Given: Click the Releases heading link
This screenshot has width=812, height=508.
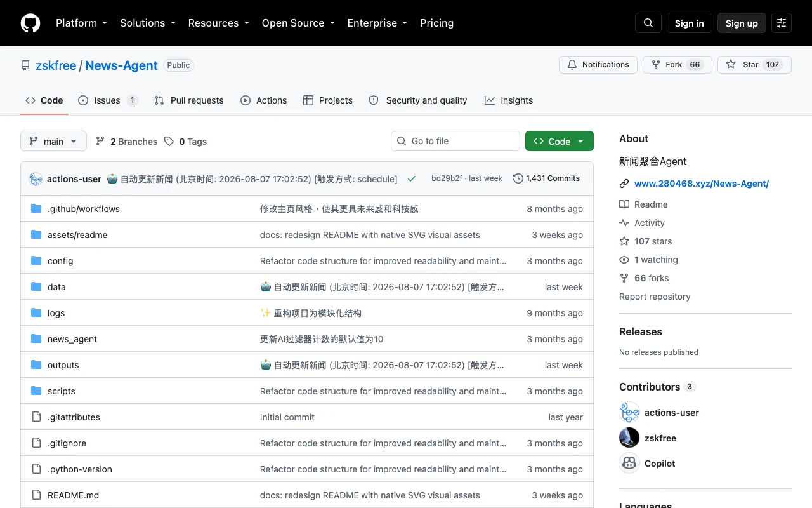Looking at the screenshot, I should pyautogui.click(x=641, y=331).
